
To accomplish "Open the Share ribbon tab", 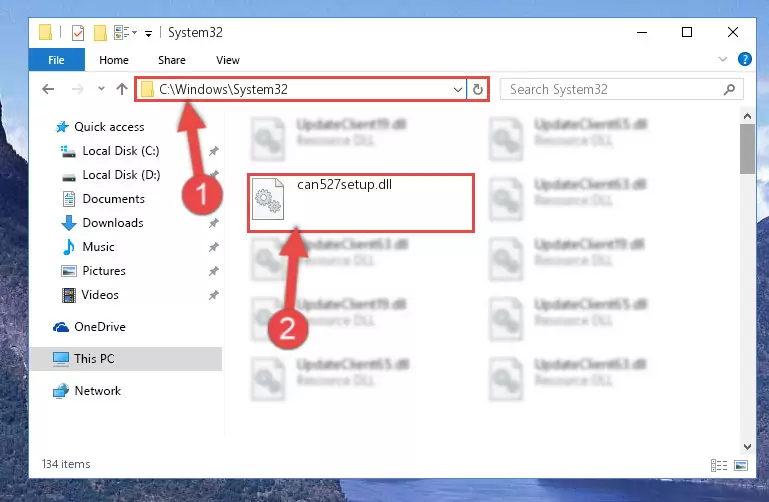I will pyautogui.click(x=172, y=60).
